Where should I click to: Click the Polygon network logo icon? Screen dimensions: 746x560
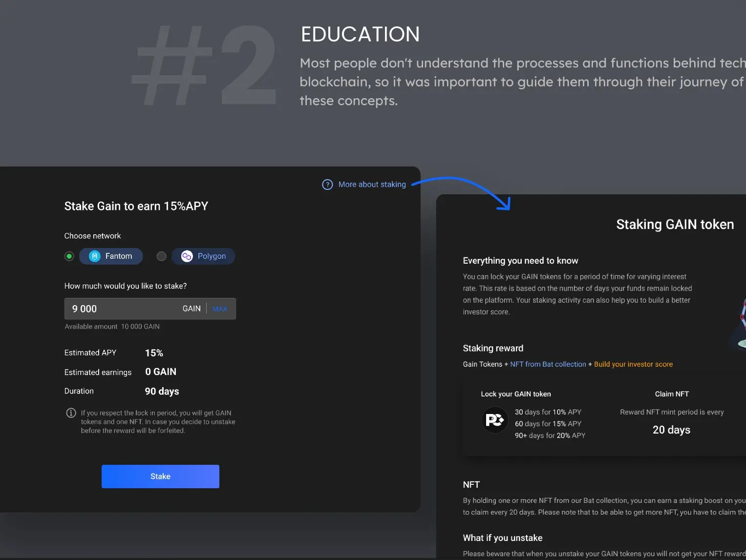pos(187,256)
